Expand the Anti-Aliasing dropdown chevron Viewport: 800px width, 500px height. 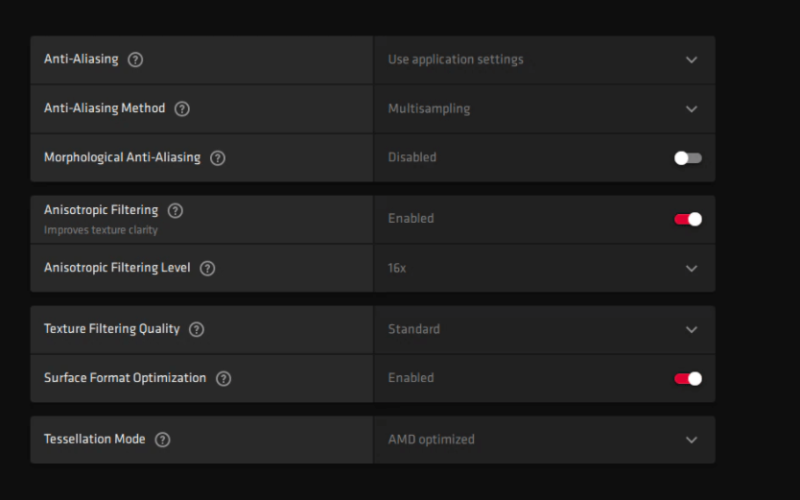(x=691, y=60)
